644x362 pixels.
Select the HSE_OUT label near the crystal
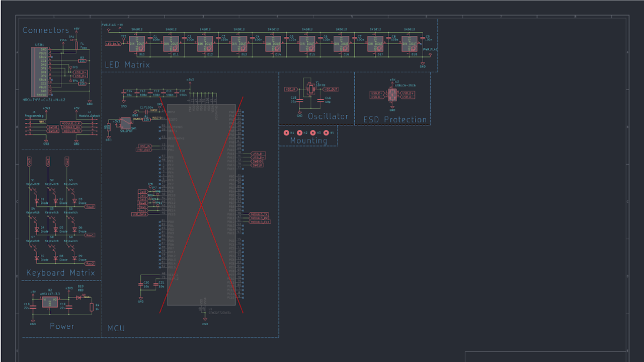click(x=331, y=89)
